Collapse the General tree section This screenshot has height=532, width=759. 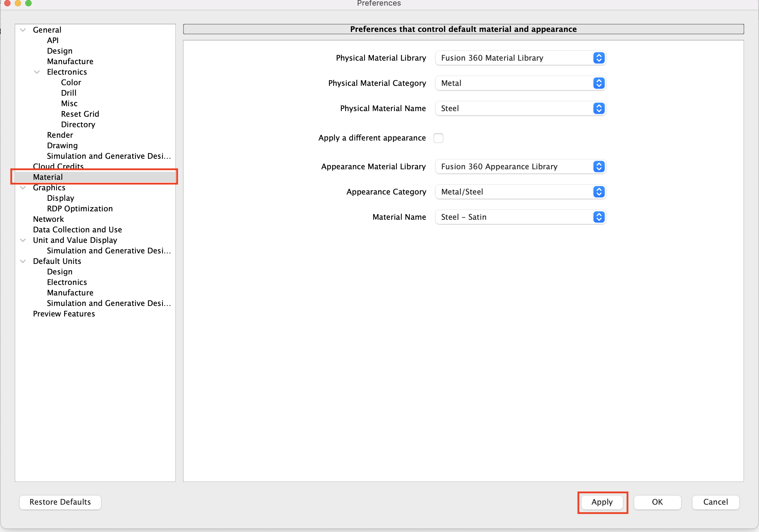pos(23,30)
